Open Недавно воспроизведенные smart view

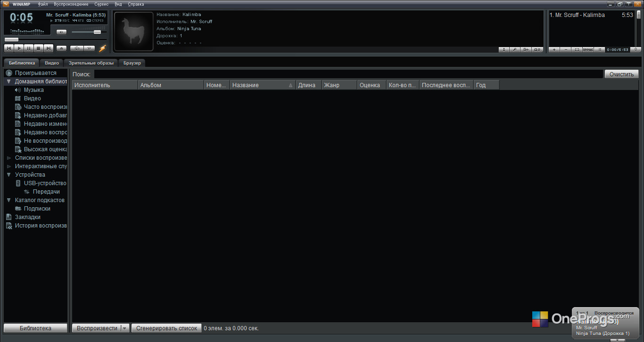point(45,132)
